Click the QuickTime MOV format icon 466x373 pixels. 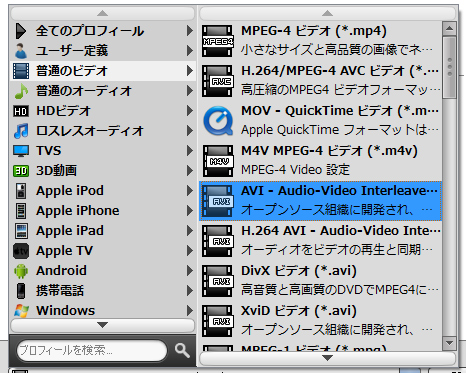point(218,121)
